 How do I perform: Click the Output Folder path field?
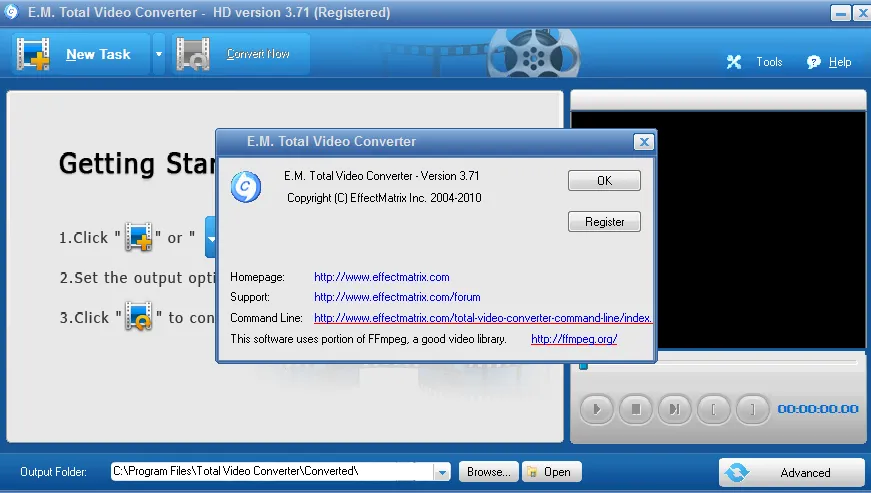pyautogui.click(x=272, y=471)
